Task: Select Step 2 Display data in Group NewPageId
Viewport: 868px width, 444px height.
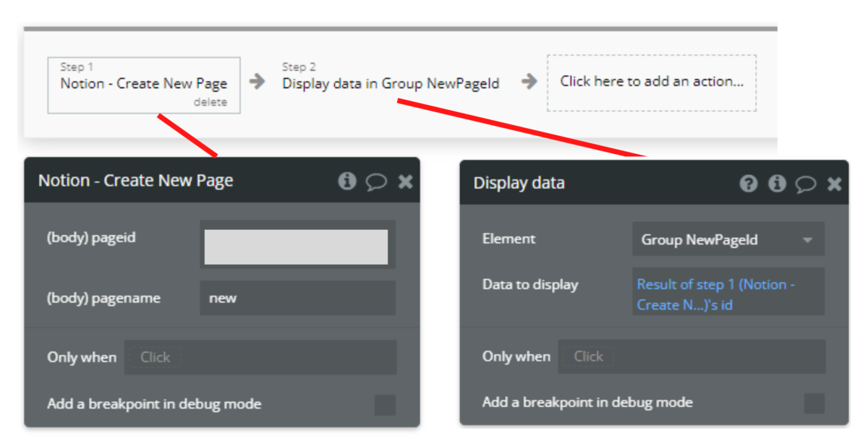Action: point(391,77)
